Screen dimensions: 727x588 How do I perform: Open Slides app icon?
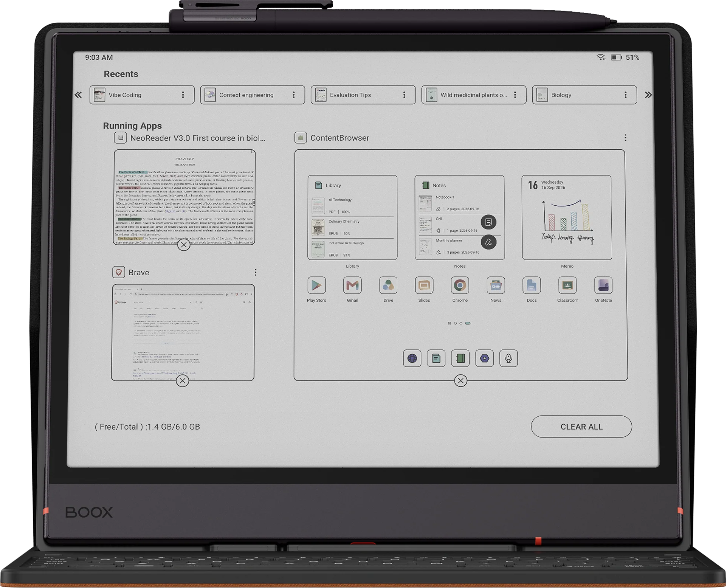click(x=424, y=285)
